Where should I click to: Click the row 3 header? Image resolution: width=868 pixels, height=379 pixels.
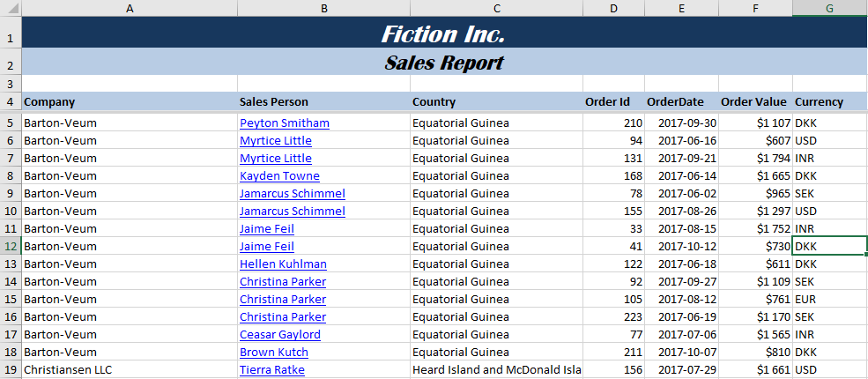pyautogui.click(x=10, y=84)
